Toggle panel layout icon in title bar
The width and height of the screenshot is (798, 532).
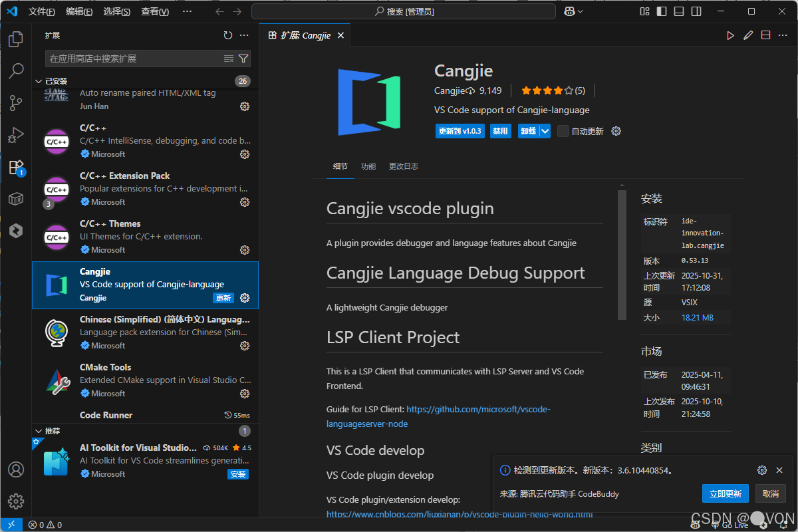(x=679, y=11)
